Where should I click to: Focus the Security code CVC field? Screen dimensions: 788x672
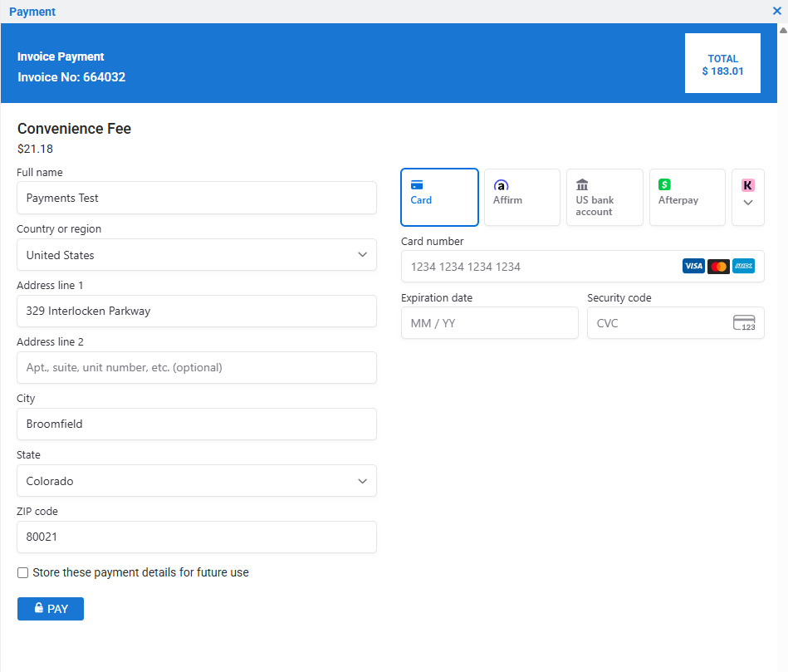tap(656, 323)
